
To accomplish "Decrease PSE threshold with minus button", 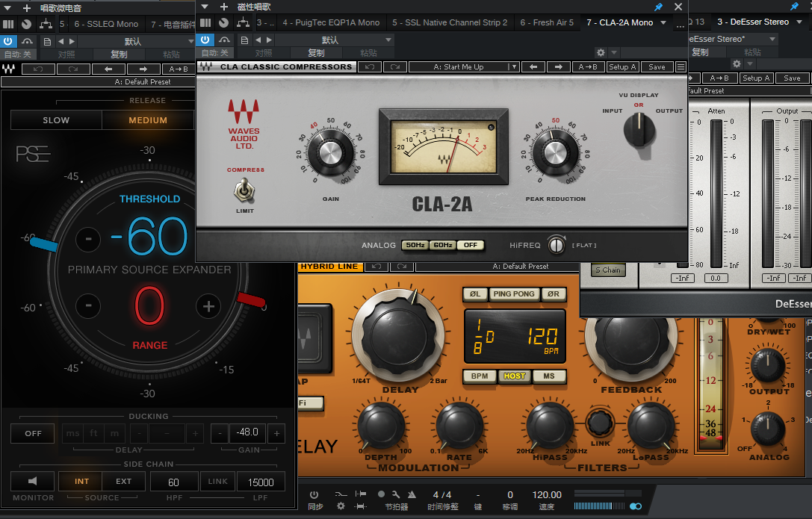I will 88,240.
